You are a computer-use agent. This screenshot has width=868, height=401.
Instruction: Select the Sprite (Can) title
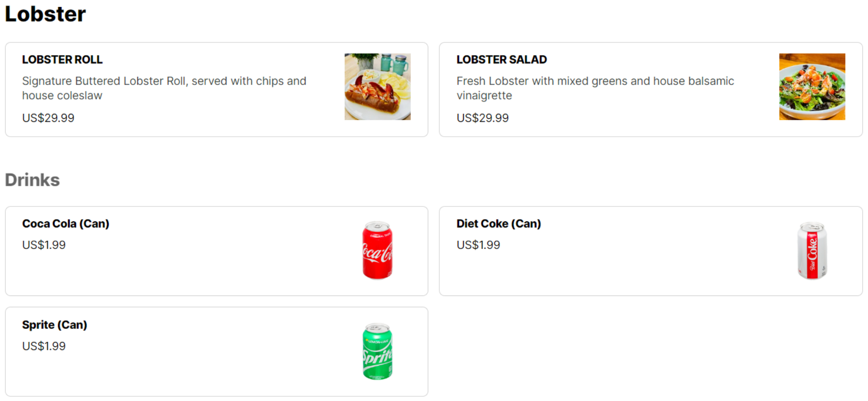coord(55,324)
